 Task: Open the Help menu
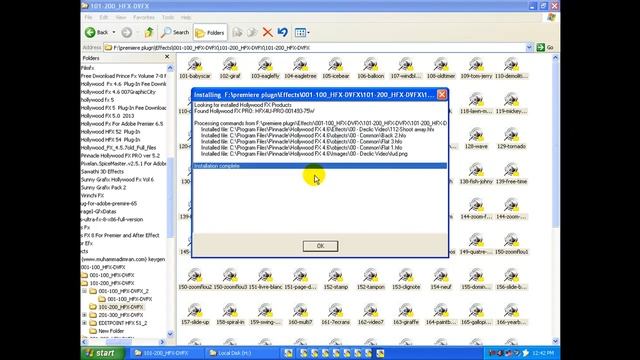(x=186, y=18)
